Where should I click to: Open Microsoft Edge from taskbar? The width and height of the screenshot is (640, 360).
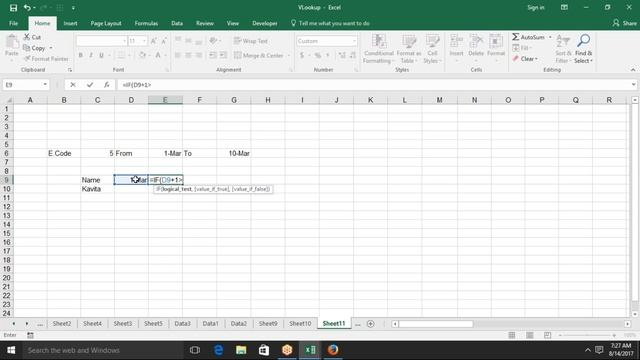pyautogui.click(x=219, y=350)
